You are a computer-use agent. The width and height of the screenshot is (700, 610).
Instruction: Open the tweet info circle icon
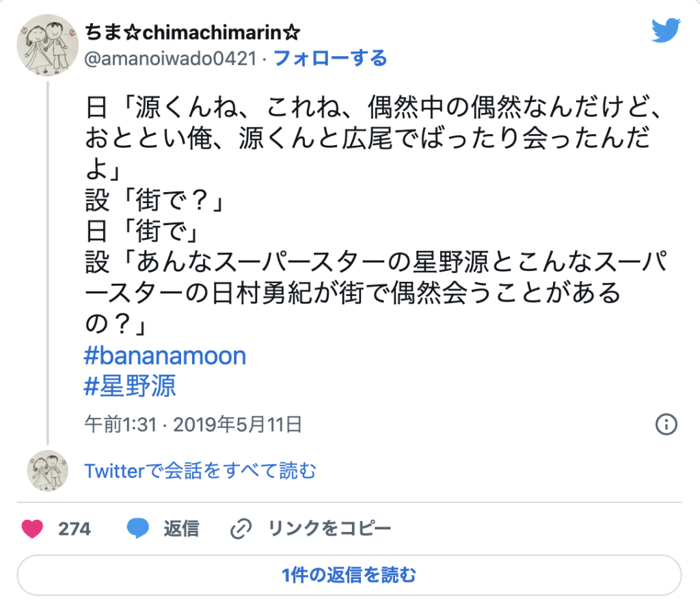click(666, 424)
